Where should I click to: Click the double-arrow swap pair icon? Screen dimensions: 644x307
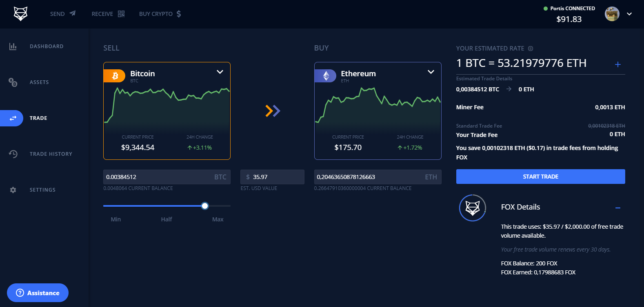273,110
